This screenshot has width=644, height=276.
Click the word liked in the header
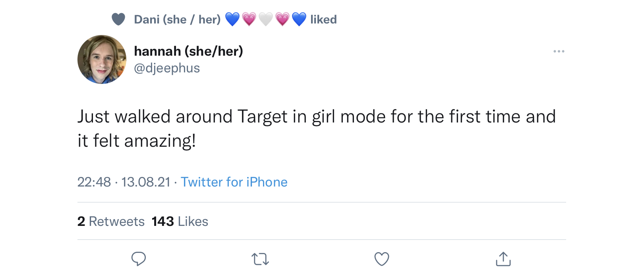pyautogui.click(x=323, y=19)
